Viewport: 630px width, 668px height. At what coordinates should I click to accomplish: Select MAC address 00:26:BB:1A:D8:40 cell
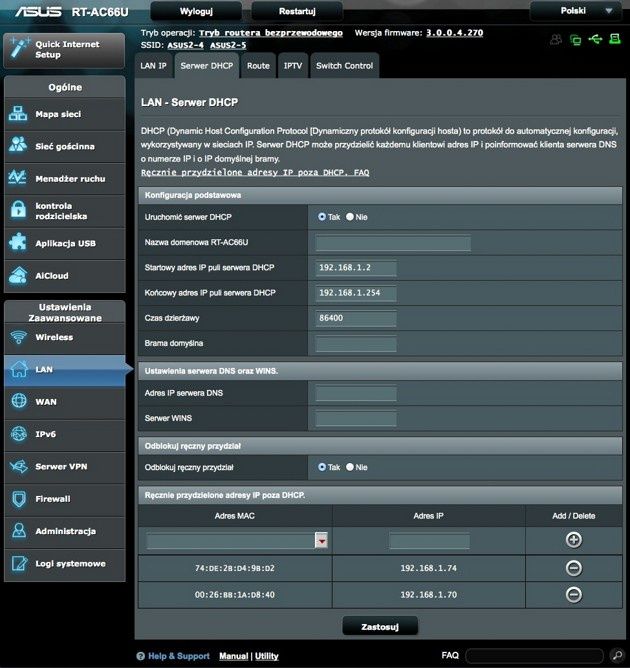[x=235, y=595]
